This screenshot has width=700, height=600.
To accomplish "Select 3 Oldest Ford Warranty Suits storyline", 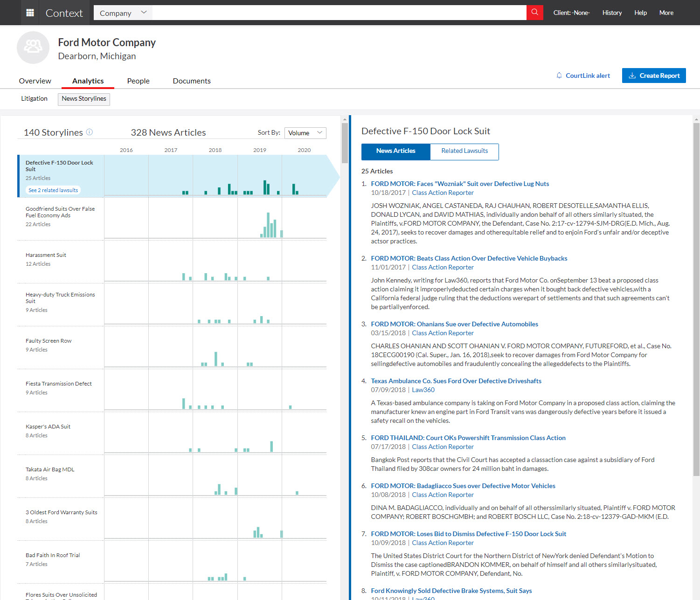I will (62, 512).
